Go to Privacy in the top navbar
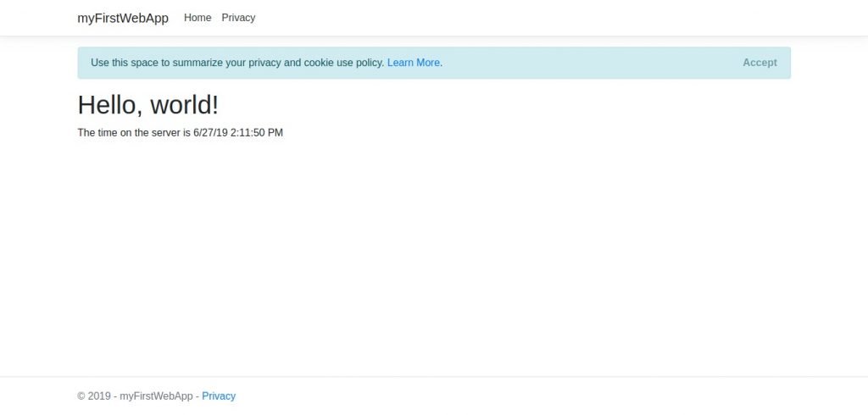The image size is (868, 415). (238, 18)
